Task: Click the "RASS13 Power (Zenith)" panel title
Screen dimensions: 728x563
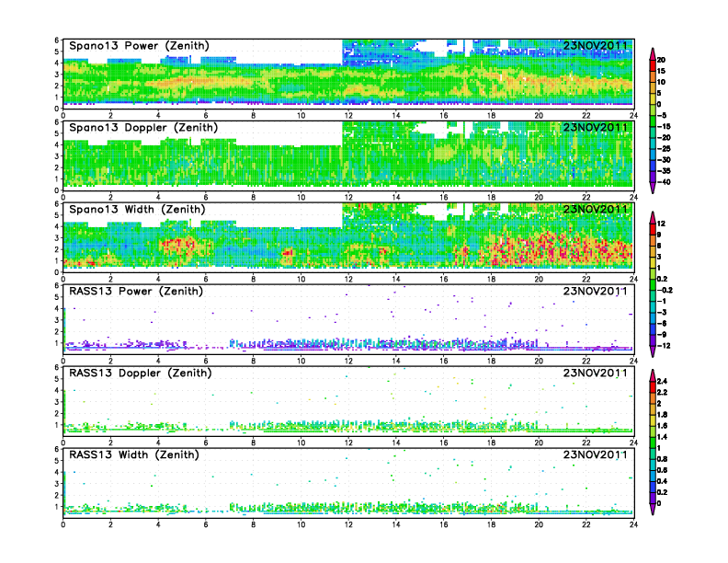Action: pyautogui.click(x=135, y=292)
